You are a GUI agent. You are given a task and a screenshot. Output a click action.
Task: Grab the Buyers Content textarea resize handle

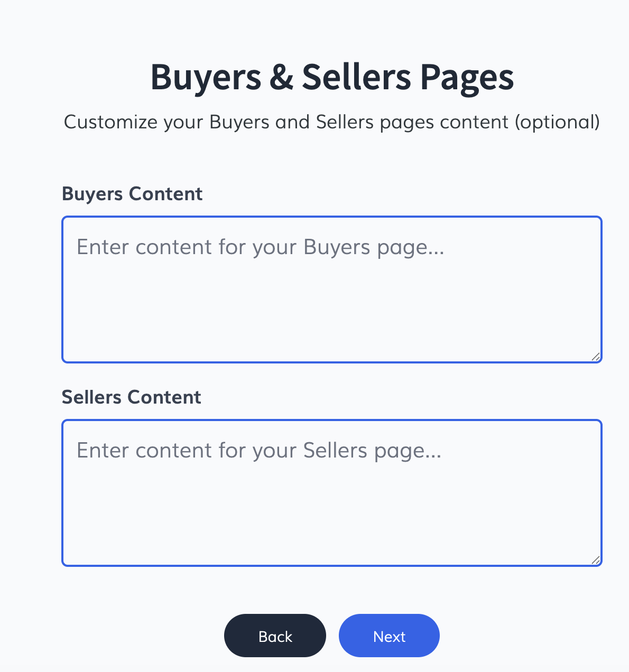click(x=596, y=357)
